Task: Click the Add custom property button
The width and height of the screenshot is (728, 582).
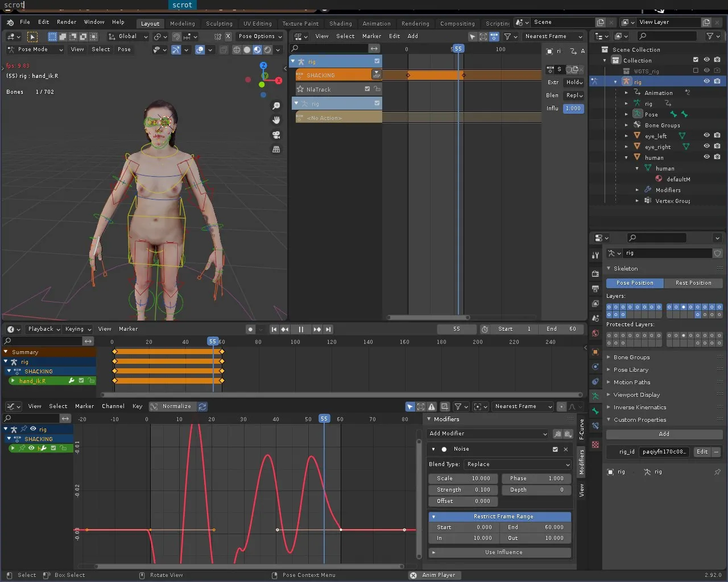Action: 664,434
